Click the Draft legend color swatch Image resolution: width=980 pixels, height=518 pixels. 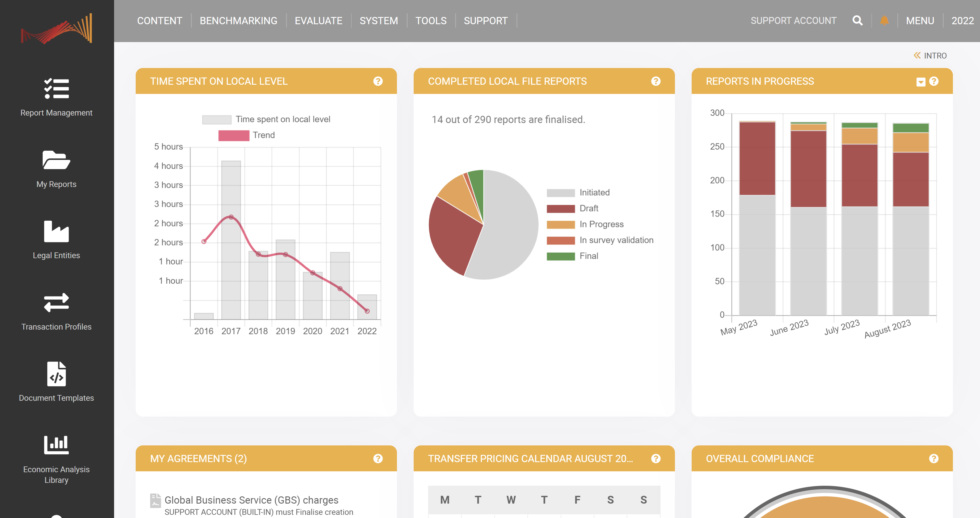click(560, 208)
